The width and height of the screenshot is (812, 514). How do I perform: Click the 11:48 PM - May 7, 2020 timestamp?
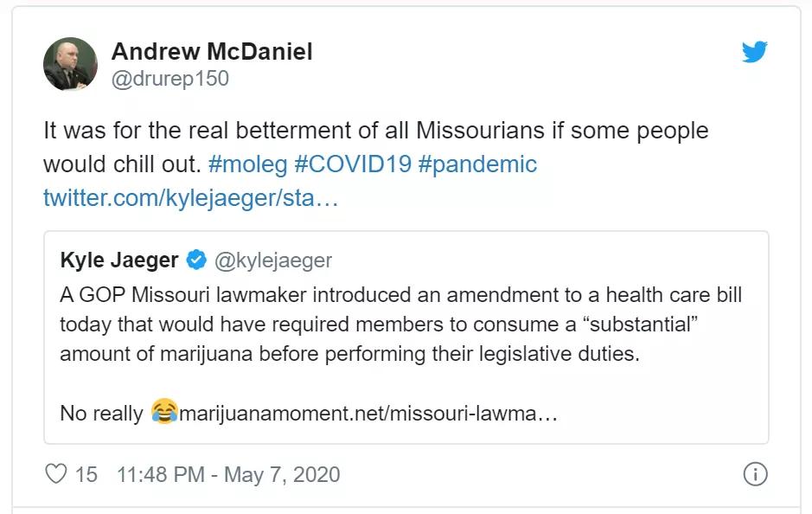228,474
